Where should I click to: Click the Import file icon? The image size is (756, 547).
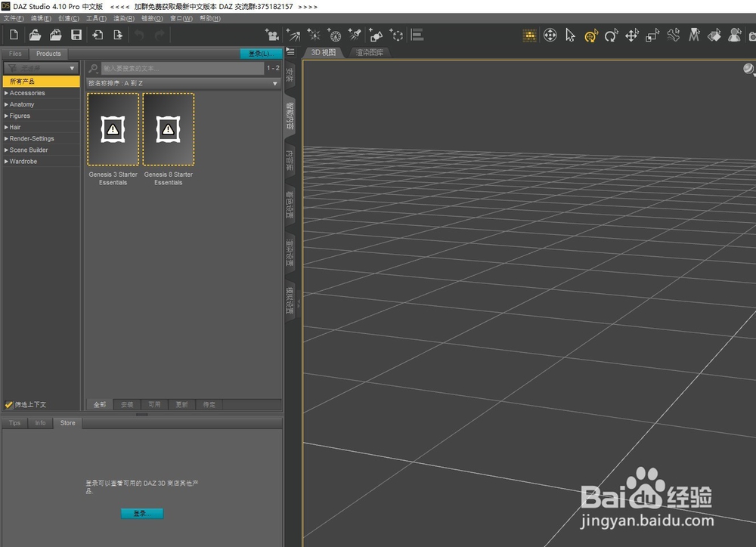pos(98,35)
